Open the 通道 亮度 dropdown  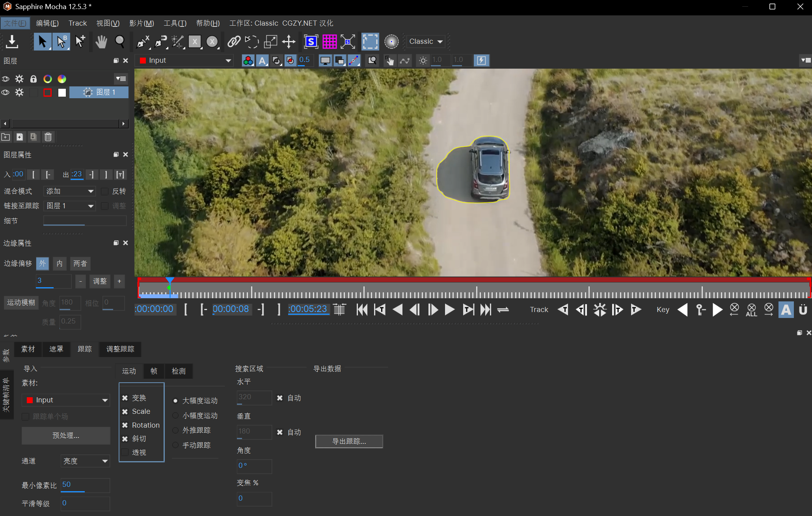point(85,461)
